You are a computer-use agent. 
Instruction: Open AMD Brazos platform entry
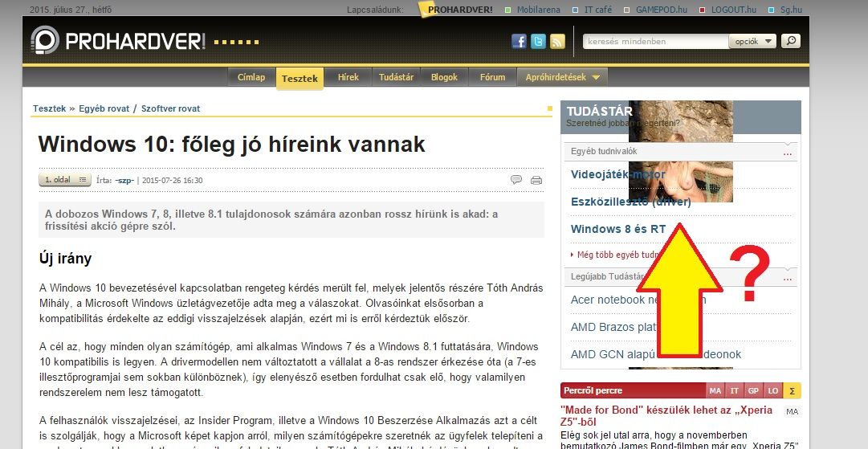[614, 327]
